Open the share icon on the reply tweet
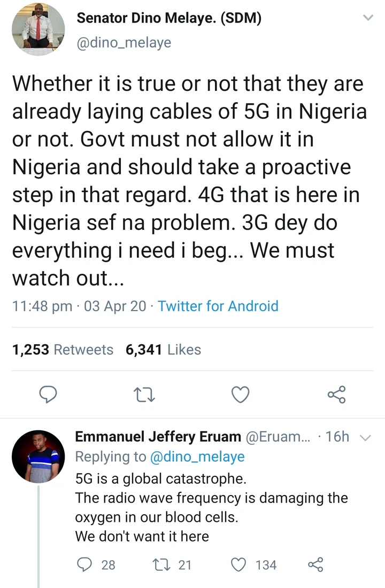385x588 pixels. (315, 564)
